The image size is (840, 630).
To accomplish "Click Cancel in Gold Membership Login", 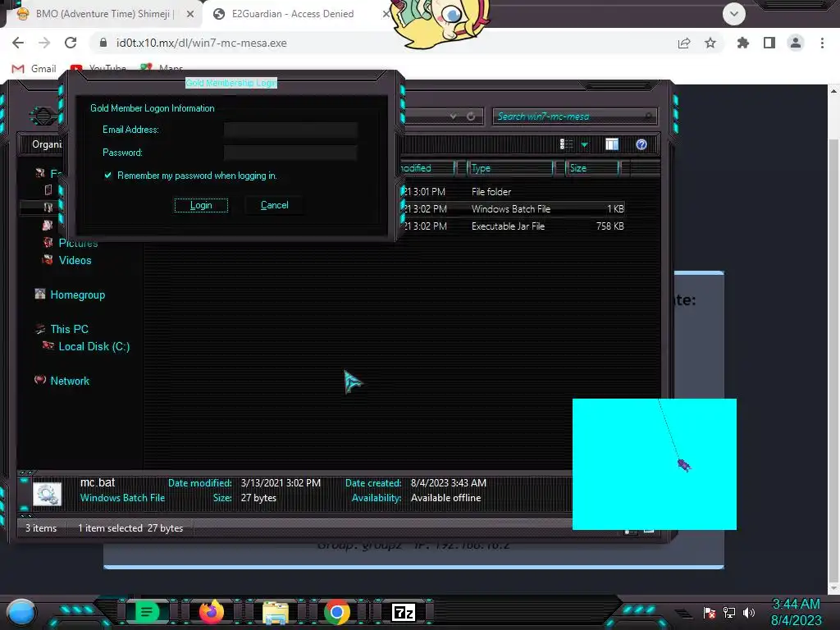I will tap(274, 205).
